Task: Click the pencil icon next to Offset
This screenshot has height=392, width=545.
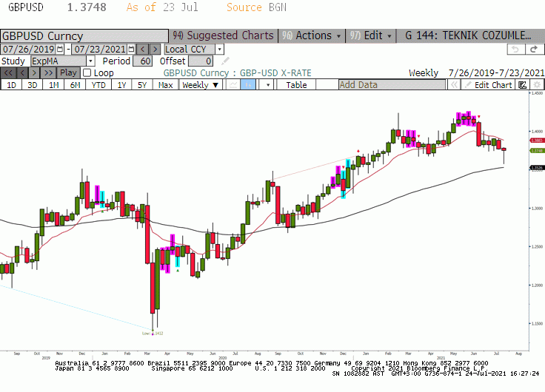Action: [x=225, y=61]
